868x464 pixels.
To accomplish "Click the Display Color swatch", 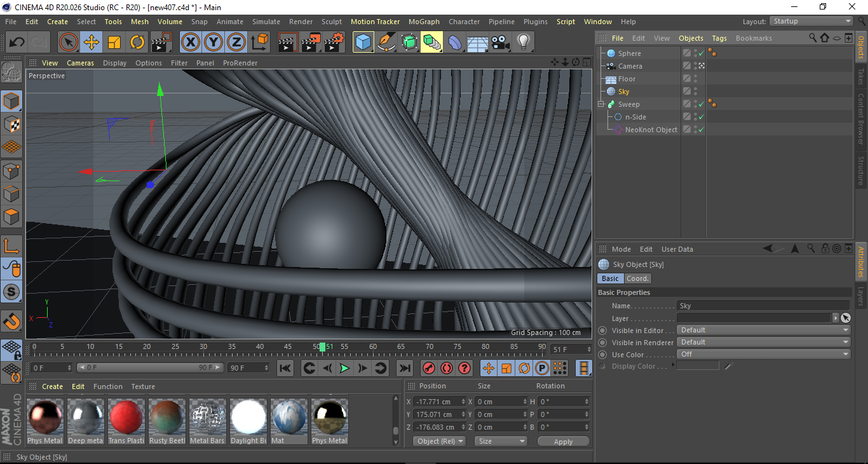I will (x=698, y=365).
